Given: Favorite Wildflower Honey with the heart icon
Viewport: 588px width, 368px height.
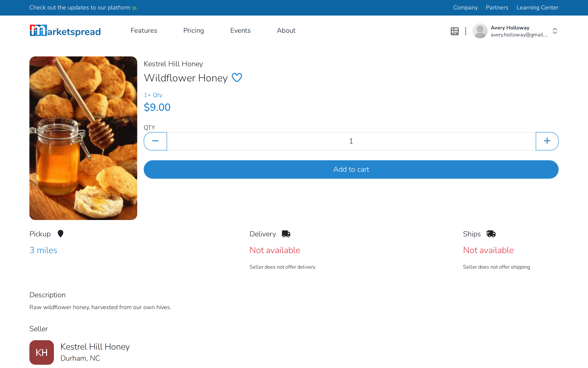Looking at the screenshot, I should tap(237, 78).
